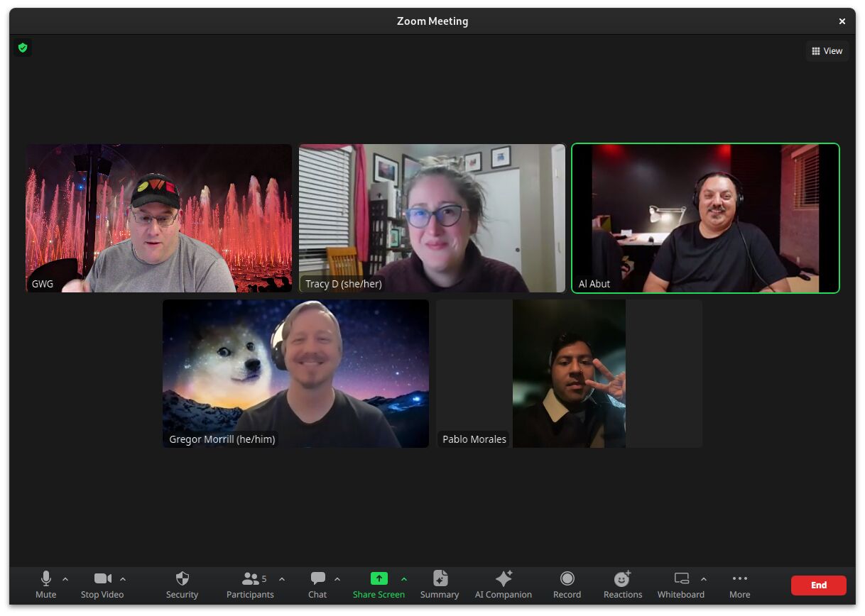Open the Reactions picker
The height and width of the screenshot is (616, 865).
coord(623,585)
